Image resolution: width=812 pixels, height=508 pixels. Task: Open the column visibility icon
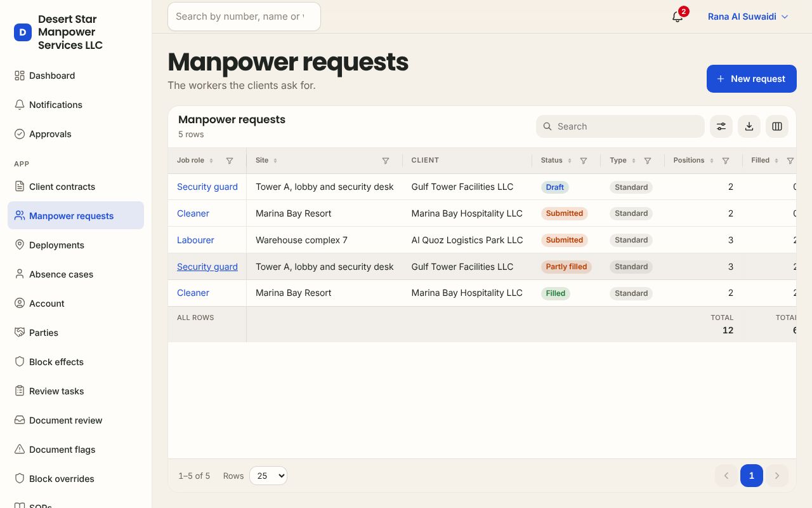(x=777, y=126)
